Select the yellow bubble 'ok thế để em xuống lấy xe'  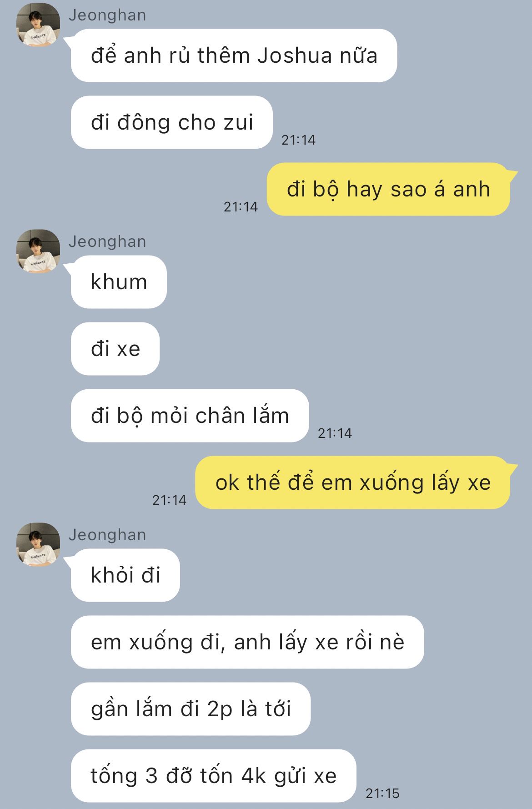pos(353,482)
